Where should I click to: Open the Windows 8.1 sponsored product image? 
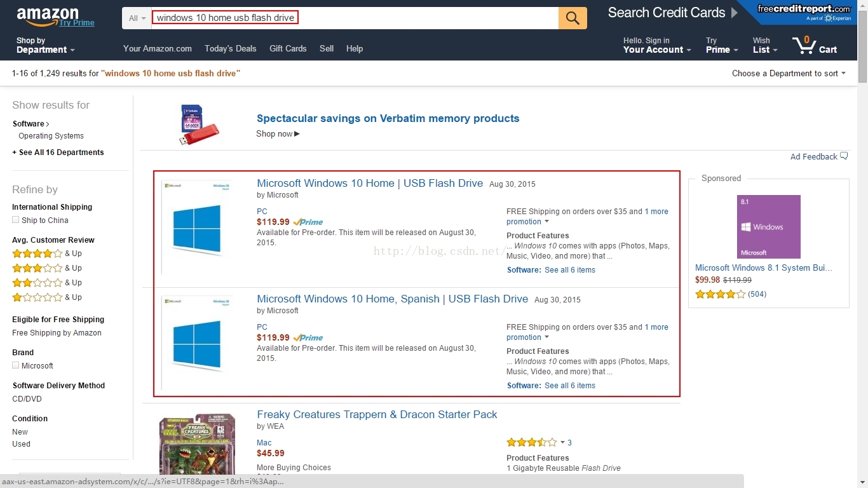coord(769,227)
